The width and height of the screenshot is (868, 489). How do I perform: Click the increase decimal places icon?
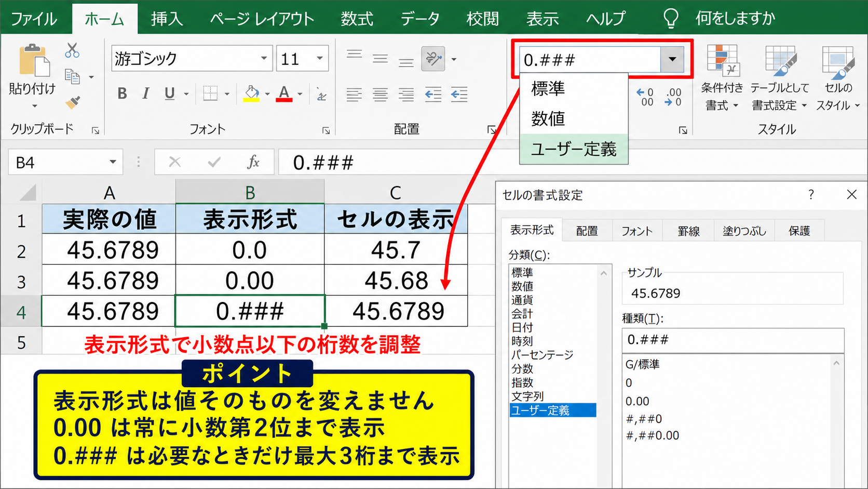pos(645,97)
